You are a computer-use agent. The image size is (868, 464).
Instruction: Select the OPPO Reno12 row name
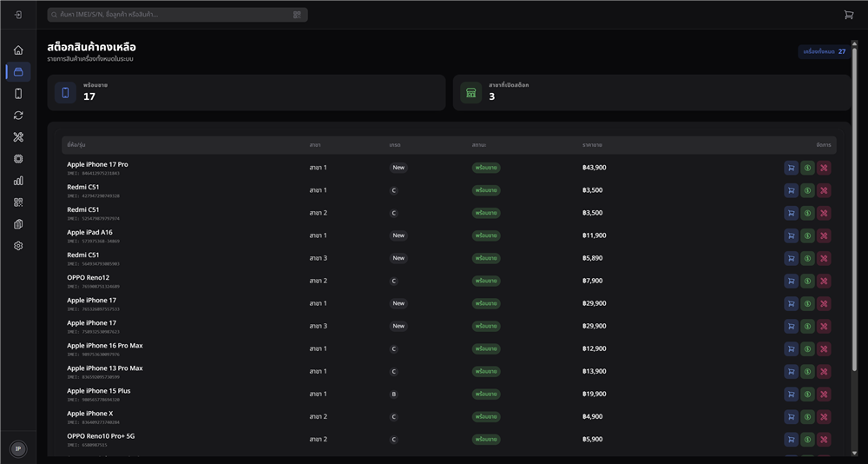point(89,278)
